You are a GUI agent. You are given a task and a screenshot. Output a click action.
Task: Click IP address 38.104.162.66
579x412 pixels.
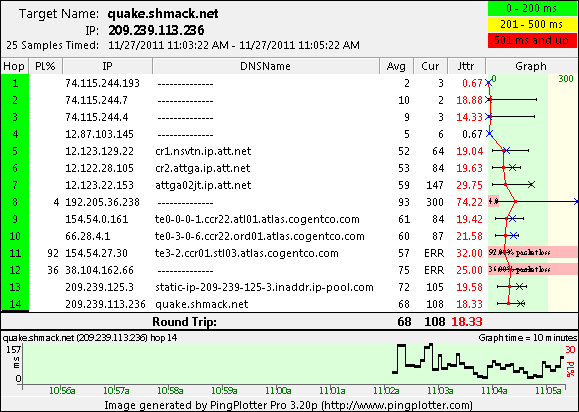click(99, 270)
